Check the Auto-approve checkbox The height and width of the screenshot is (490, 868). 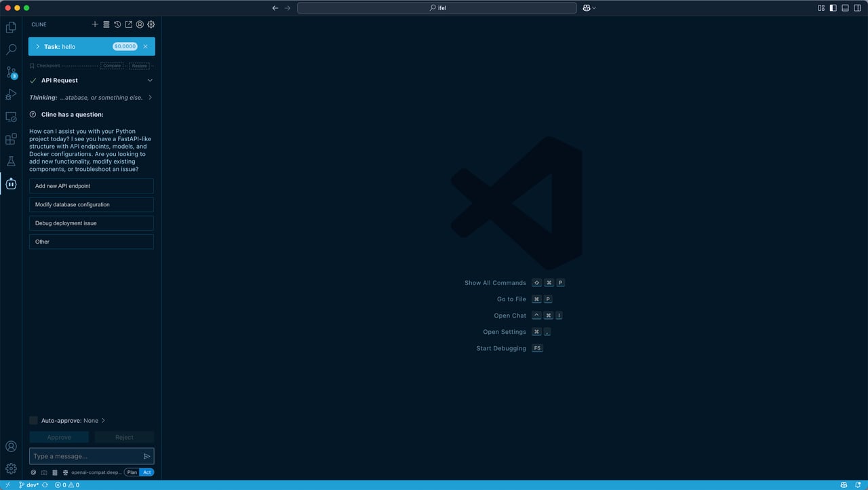coord(33,421)
